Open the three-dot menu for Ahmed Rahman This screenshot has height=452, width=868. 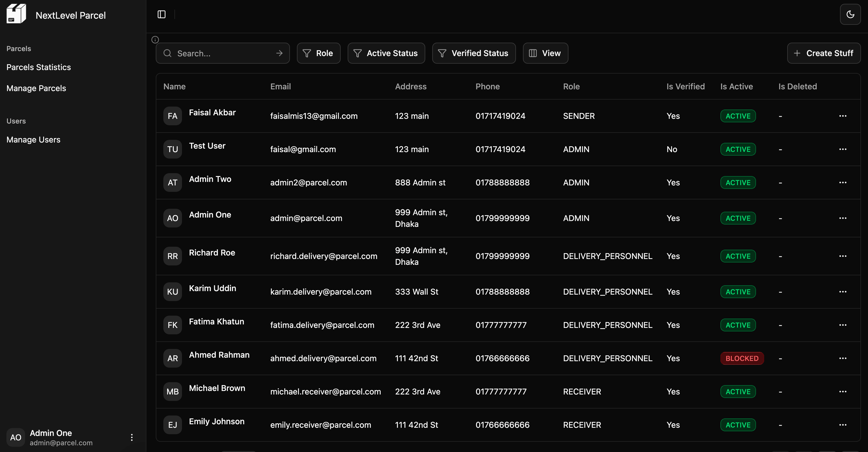(x=842, y=358)
